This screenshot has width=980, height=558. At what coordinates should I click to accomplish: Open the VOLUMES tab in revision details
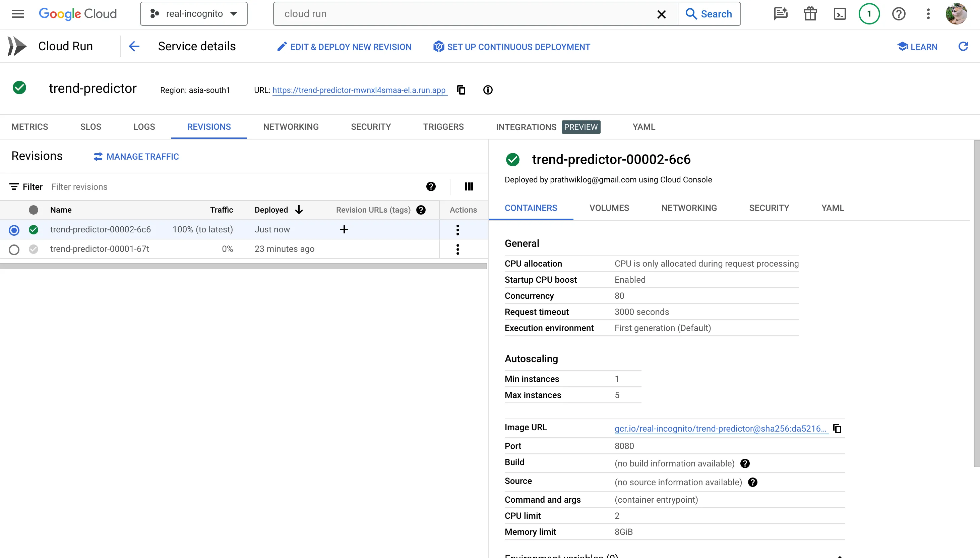coord(609,208)
